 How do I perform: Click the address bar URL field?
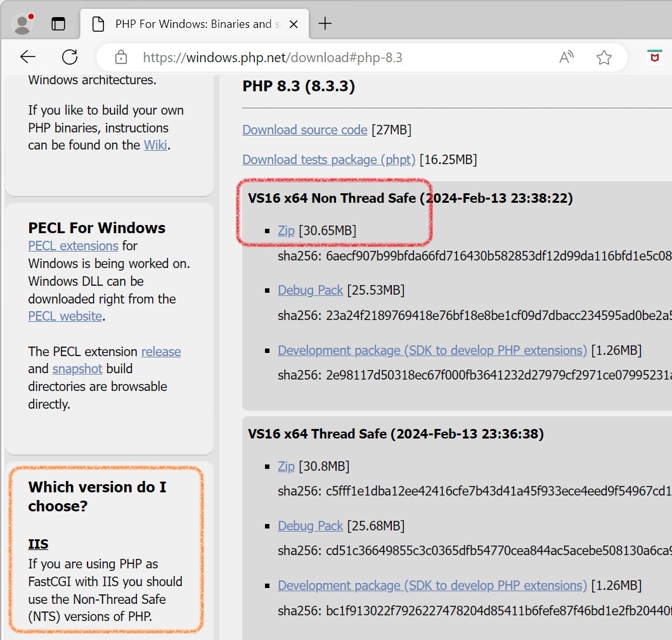point(330,58)
